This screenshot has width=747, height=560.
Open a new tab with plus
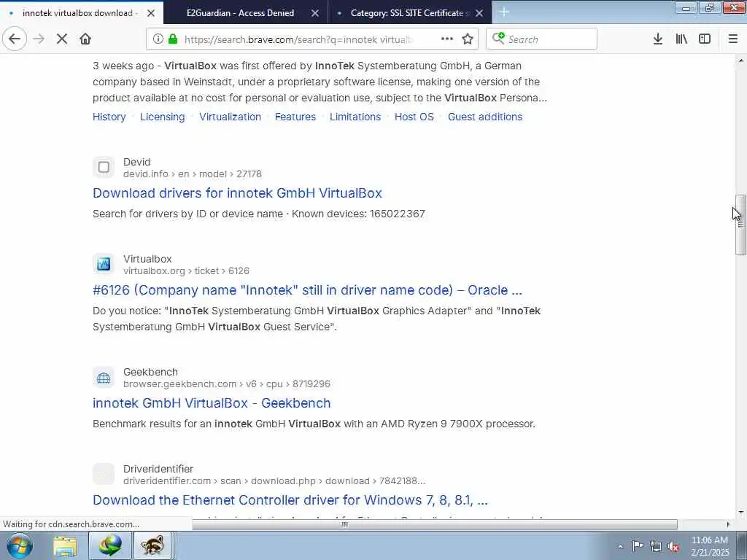504,12
